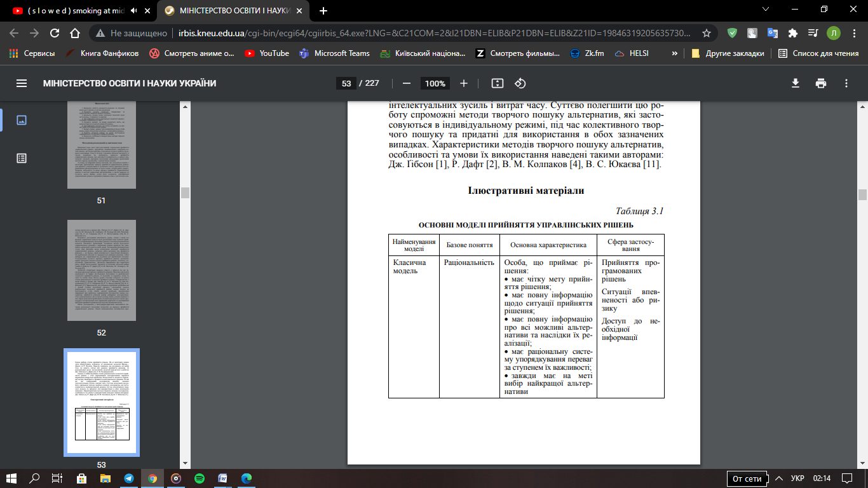Select page 52 thumbnail
Viewport: 868px width, 488px height.
click(102, 270)
